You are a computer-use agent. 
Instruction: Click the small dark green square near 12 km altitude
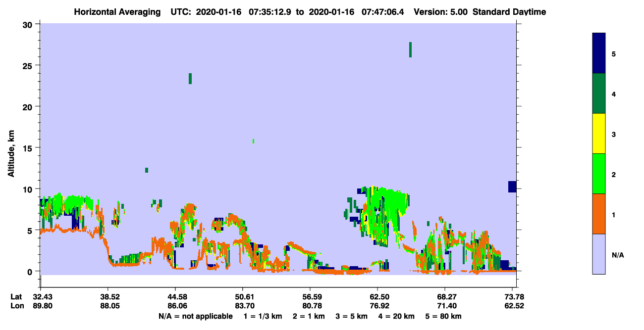(147, 170)
